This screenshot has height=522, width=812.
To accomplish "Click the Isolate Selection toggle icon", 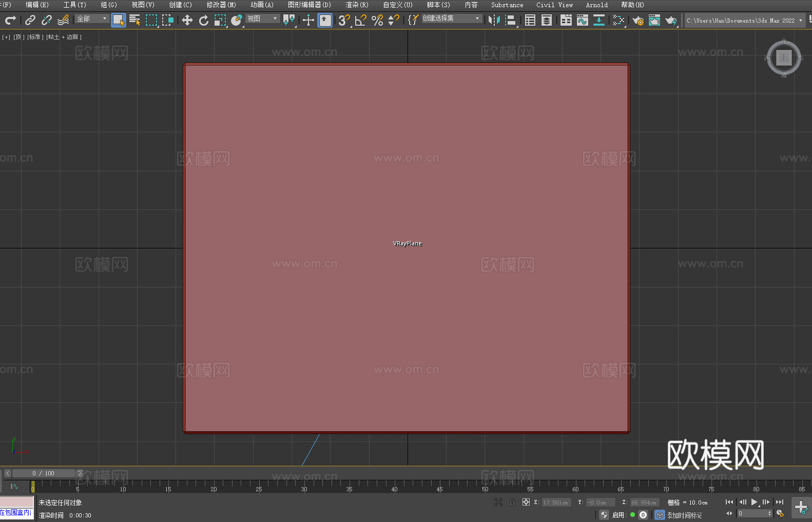I will coord(498,502).
